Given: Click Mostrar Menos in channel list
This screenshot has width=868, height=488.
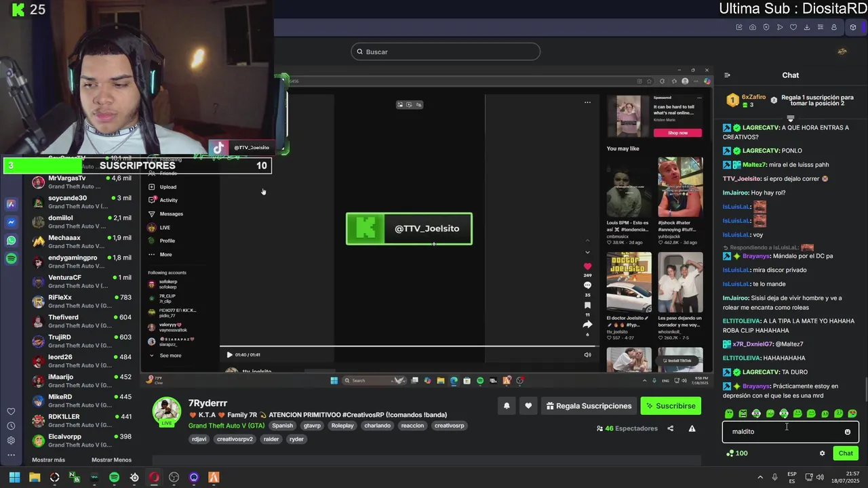Looking at the screenshot, I should point(111,460).
